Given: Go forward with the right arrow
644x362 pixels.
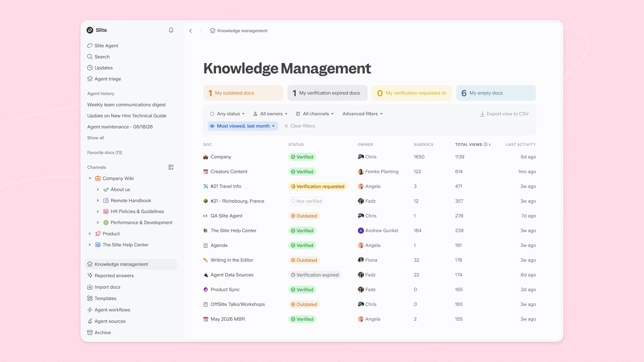Looking at the screenshot, I should tap(201, 31).
